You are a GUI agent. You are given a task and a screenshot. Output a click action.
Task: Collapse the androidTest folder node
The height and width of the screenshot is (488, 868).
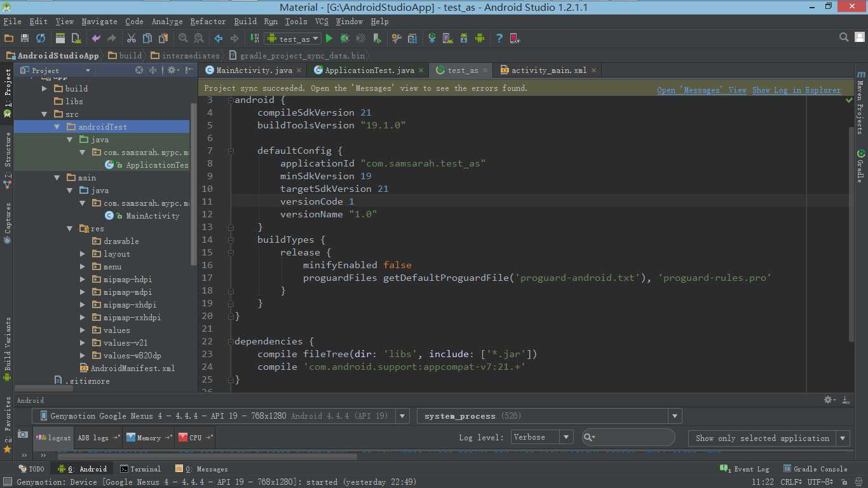(57, 126)
